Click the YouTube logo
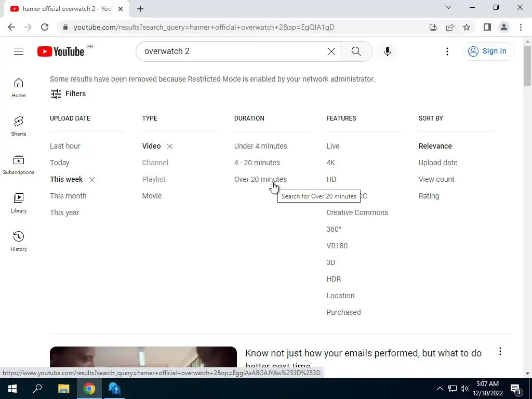This screenshot has width=532, height=399. (x=61, y=51)
